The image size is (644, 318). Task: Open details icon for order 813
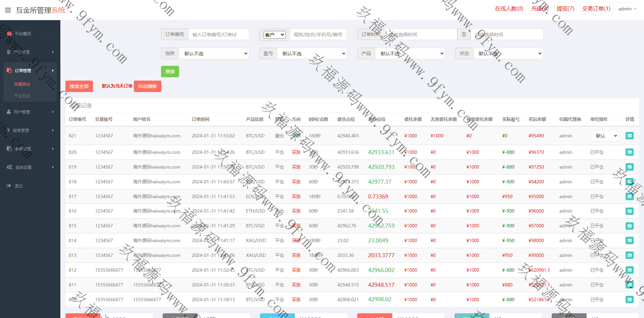tap(629, 256)
